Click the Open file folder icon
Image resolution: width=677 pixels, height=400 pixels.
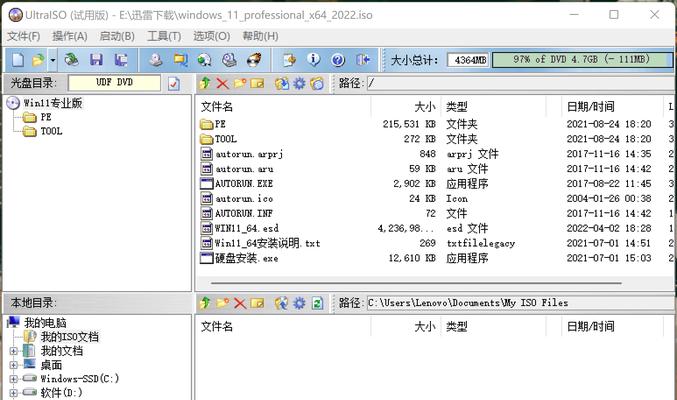tap(38, 60)
